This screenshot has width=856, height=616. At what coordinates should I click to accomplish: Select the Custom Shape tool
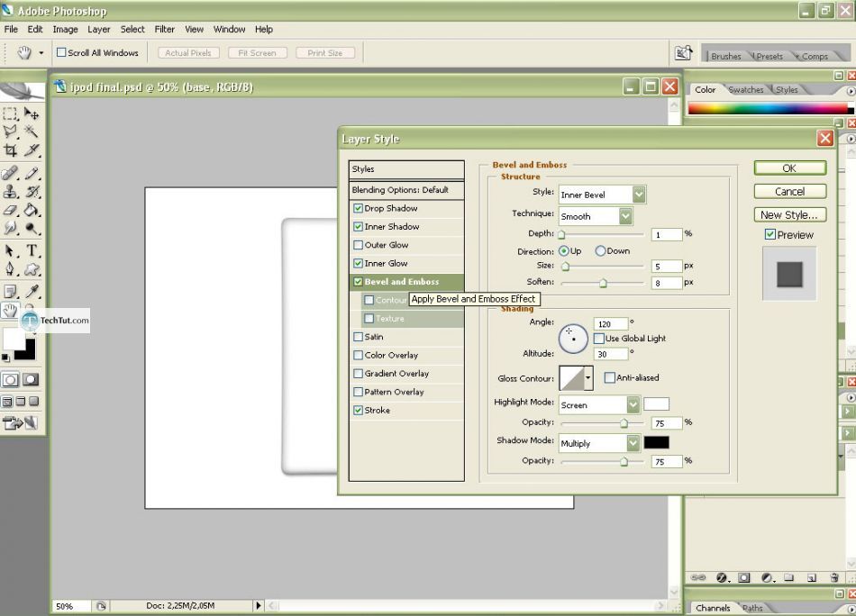[x=32, y=269]
